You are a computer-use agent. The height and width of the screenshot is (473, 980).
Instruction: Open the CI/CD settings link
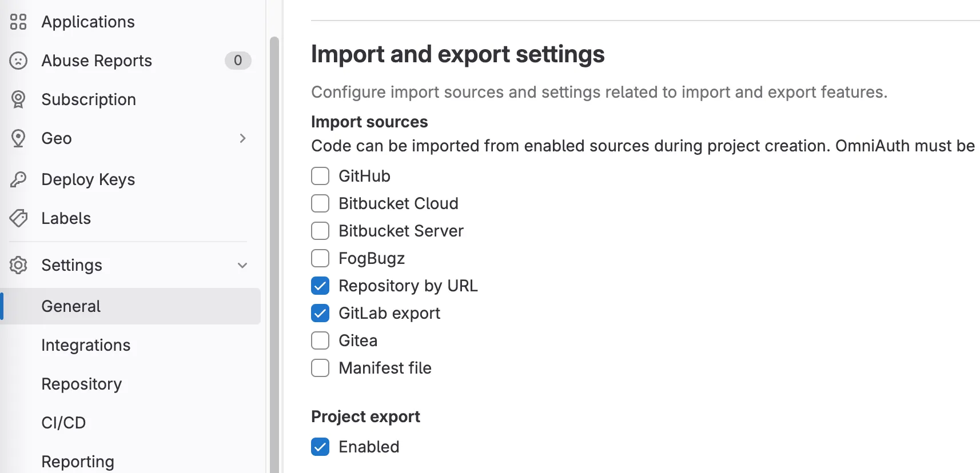63,423
